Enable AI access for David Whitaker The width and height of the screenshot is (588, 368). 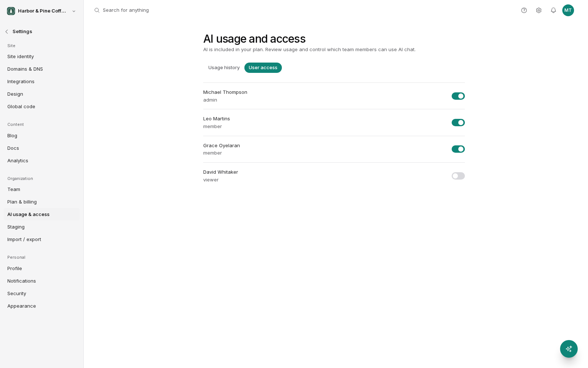[458, 176]
